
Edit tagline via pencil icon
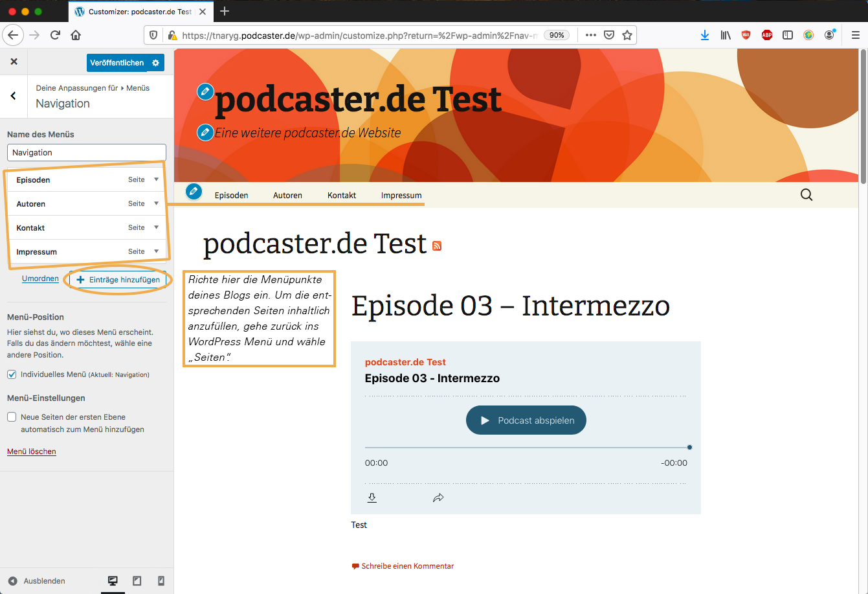[205, 133]
